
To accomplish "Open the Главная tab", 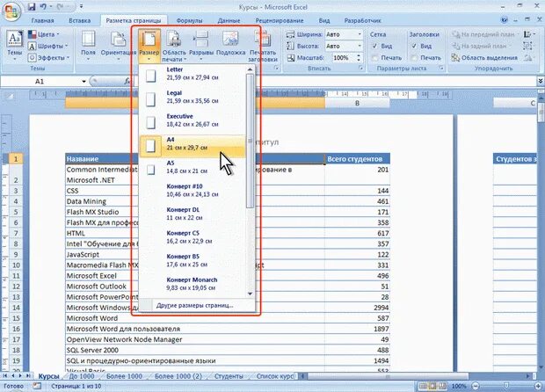I will (x=43, y=20).
